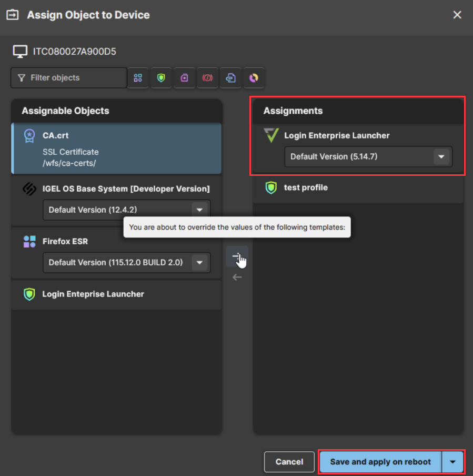Toggle the red double-ring filter icon
473x476 pixels.
tap(207, 78)
